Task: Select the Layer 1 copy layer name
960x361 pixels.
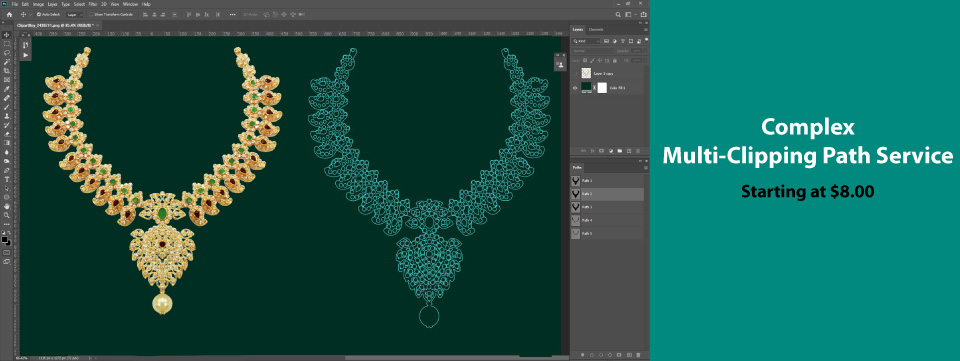Action: 604,73
